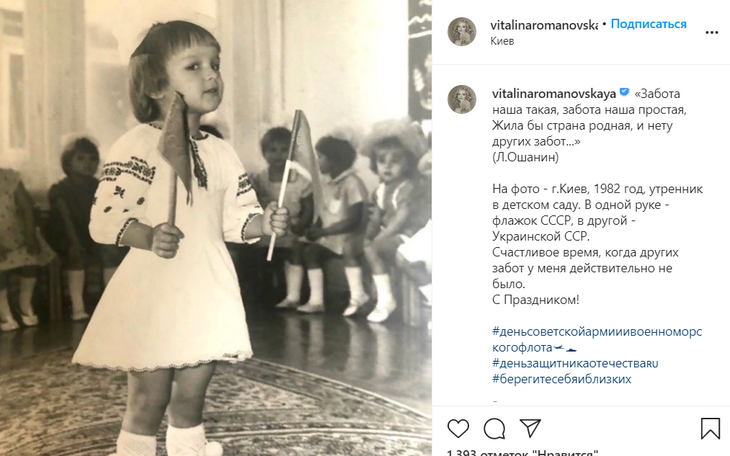Share post with paper plane icon

click(530, 428)
